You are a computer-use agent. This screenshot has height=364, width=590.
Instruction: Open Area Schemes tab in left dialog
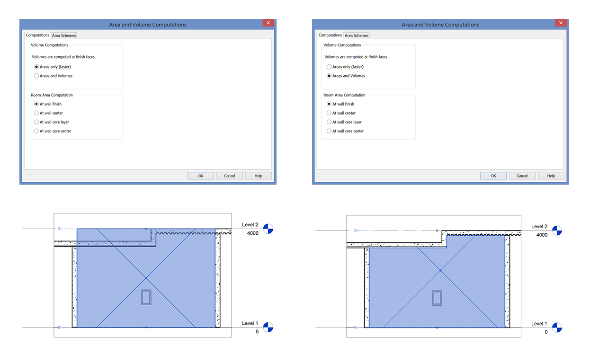coord(64,36)
